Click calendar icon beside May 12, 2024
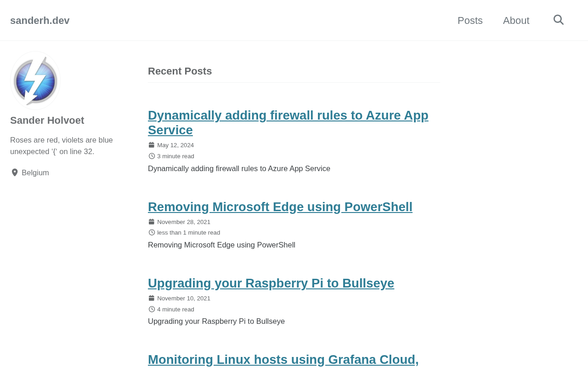 (x=152, y=145)
